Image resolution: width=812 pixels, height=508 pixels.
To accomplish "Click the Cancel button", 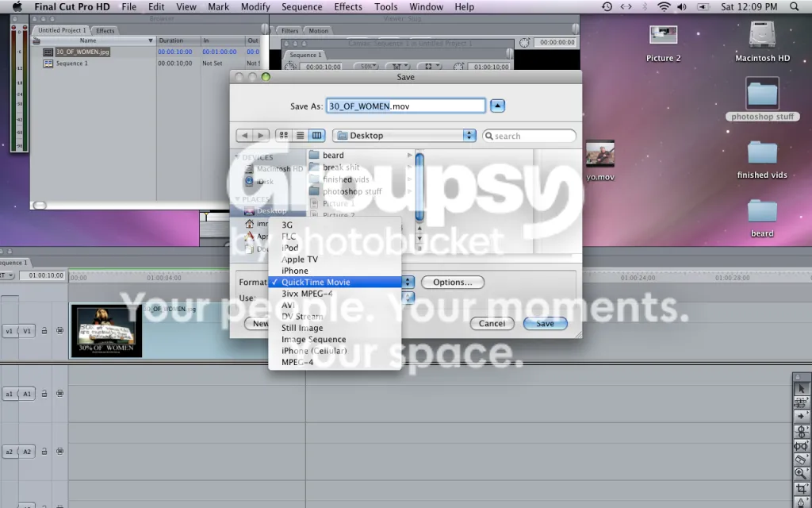I will click(492, 324).
